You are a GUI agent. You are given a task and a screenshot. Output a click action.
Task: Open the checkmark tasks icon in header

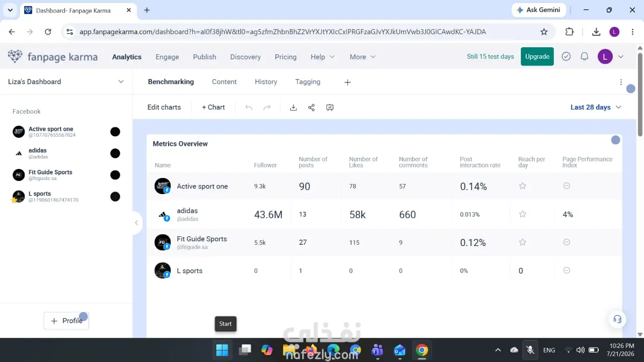[x=566, y=56]
